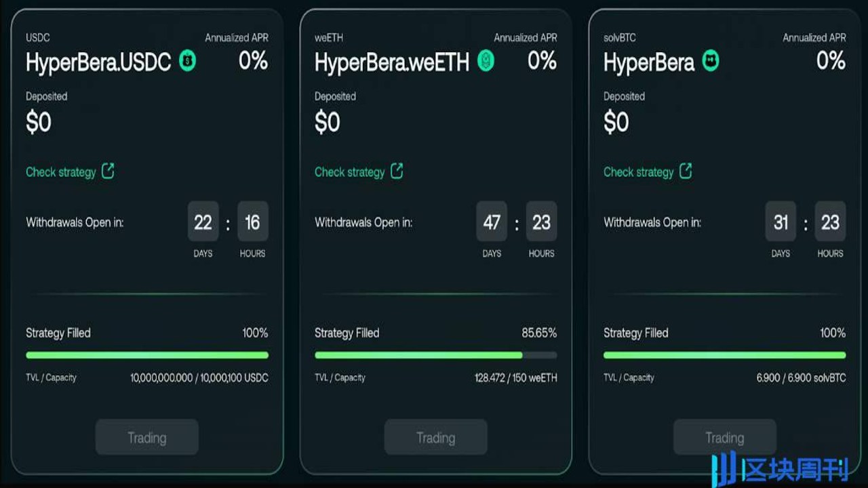This screenshot has height=488, width=868.
Task: Click the USDC Strategy Filled progress bar
Action: click(147, 355)
